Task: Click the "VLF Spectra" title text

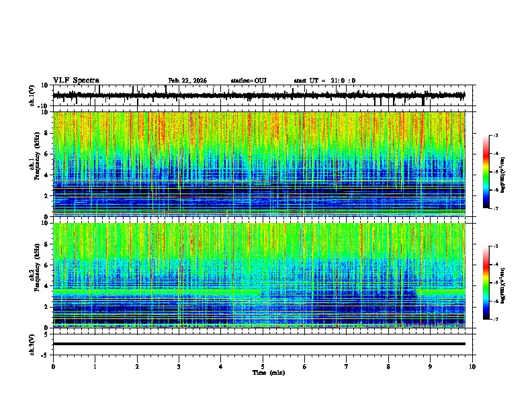Action: point(76,81)
